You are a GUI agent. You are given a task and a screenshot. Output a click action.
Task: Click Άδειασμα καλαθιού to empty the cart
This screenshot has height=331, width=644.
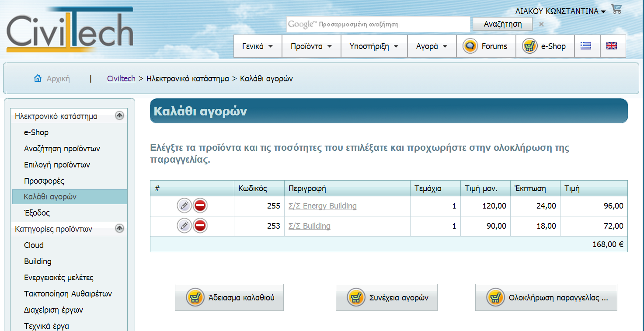(x=229, y=297)
